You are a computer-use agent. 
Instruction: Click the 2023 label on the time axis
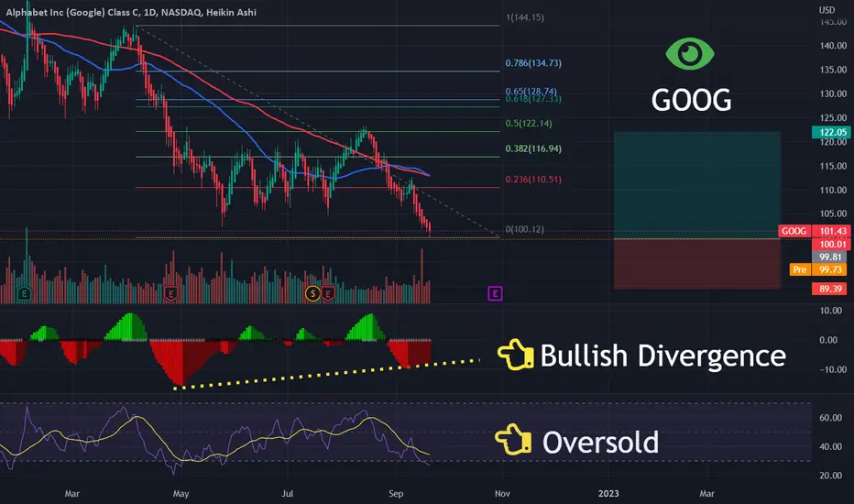pos(608,494)
